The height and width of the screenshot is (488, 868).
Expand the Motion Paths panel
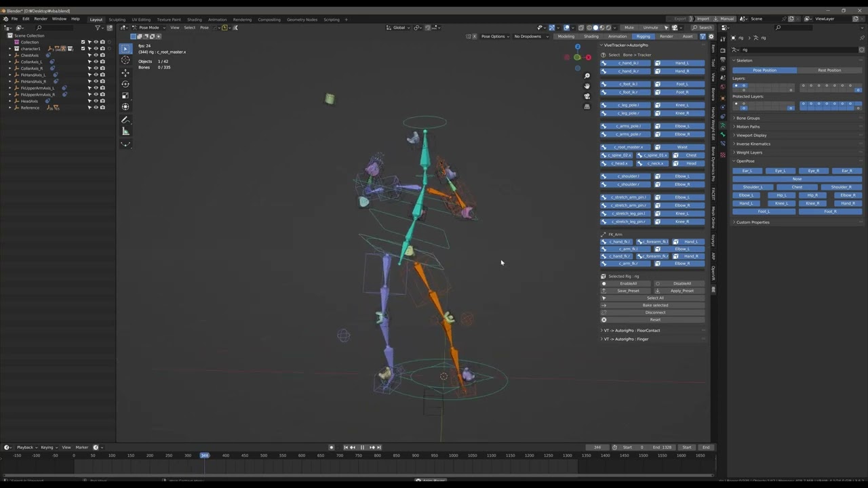[748, 127]
